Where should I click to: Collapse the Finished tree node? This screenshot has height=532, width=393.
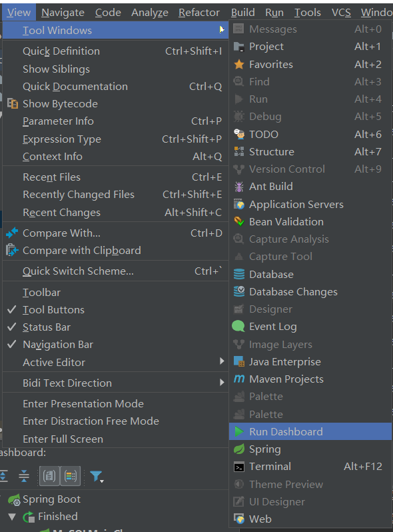(12, 517)
